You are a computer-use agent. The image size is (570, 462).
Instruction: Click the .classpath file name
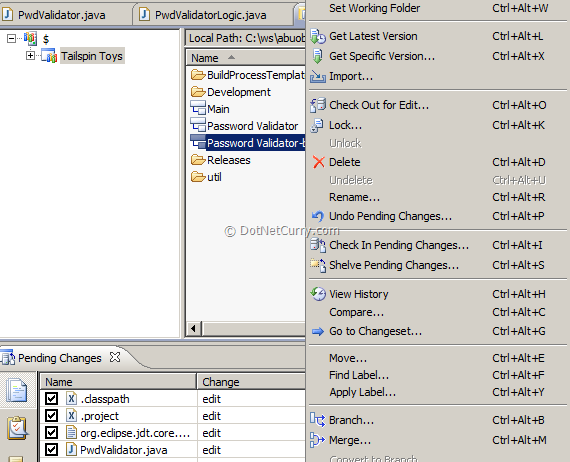coord(105,399)
